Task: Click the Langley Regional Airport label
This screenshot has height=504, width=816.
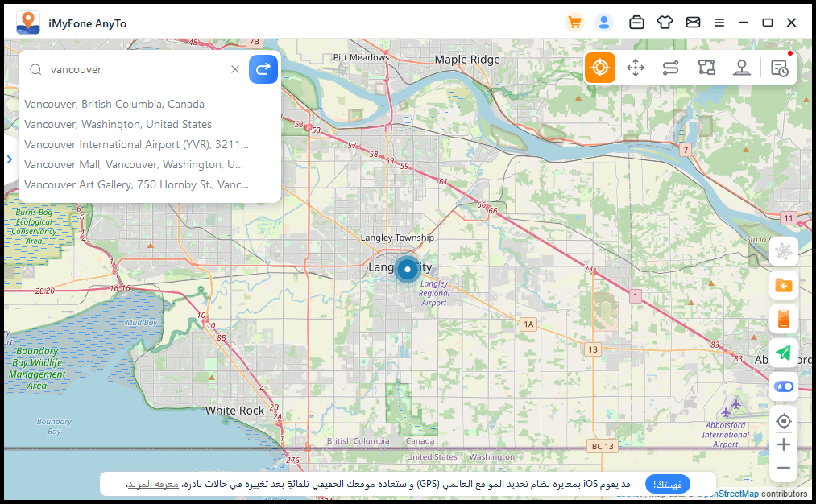Action: pyautogui.click(x=434, y=293)
